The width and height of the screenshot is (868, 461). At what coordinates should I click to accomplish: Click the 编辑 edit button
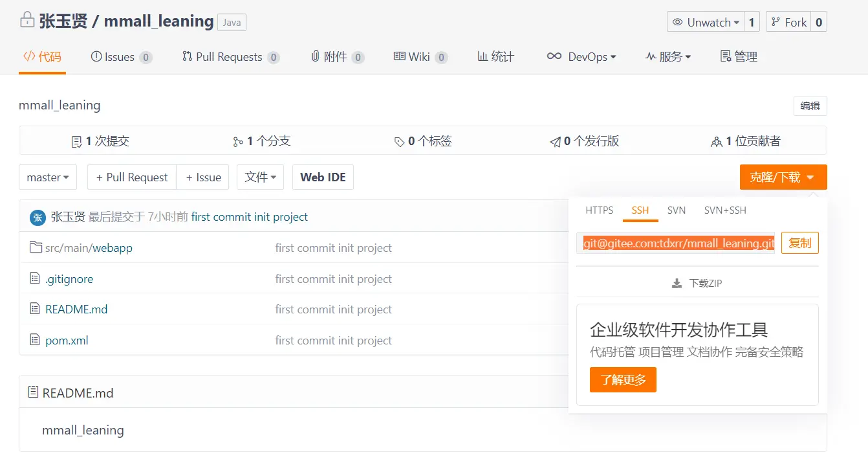[x=810, y=106]
